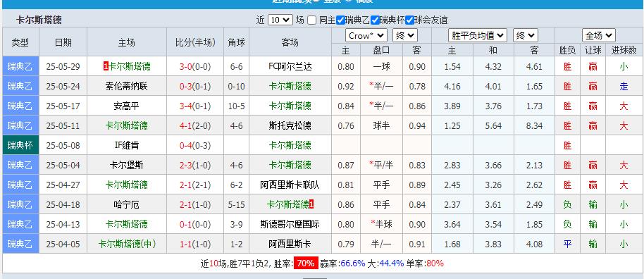The height and width of the screenshot is (279, 644).
Task: Toggle the 同主 checkbox
Action: tap(311, 20)
